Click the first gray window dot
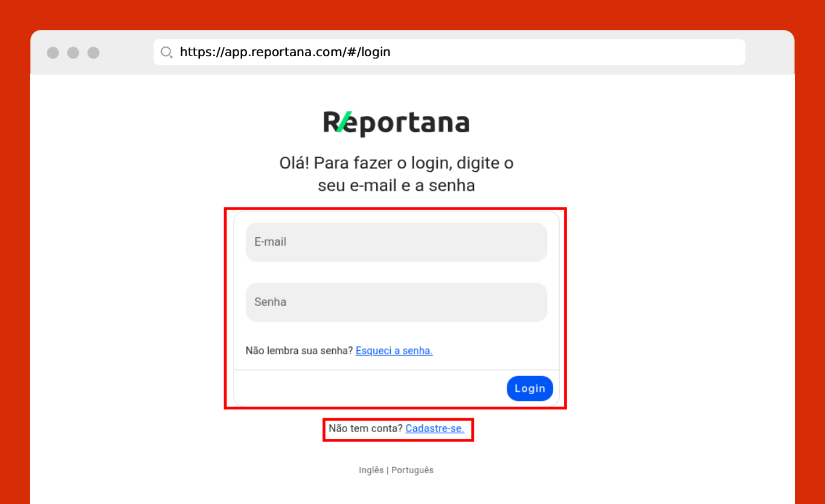Image resolution: width=825 pixels, height=504 pixels. tap(53, 53)
